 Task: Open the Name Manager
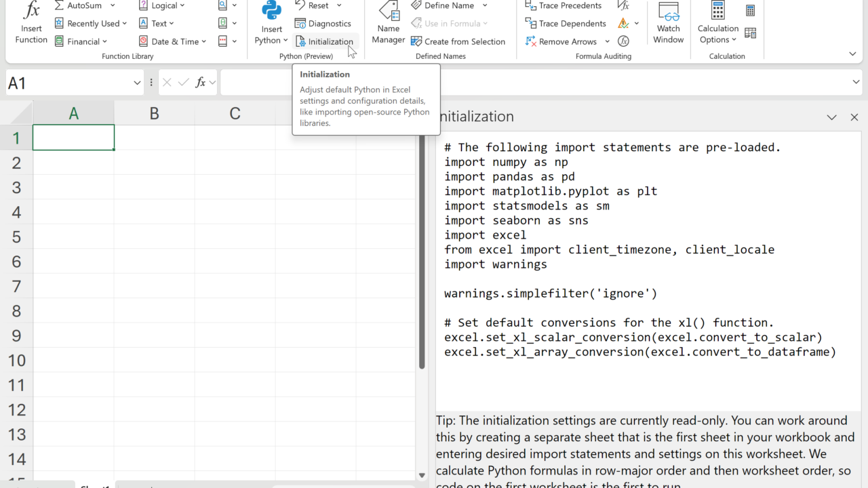click(x=389, y=24)
